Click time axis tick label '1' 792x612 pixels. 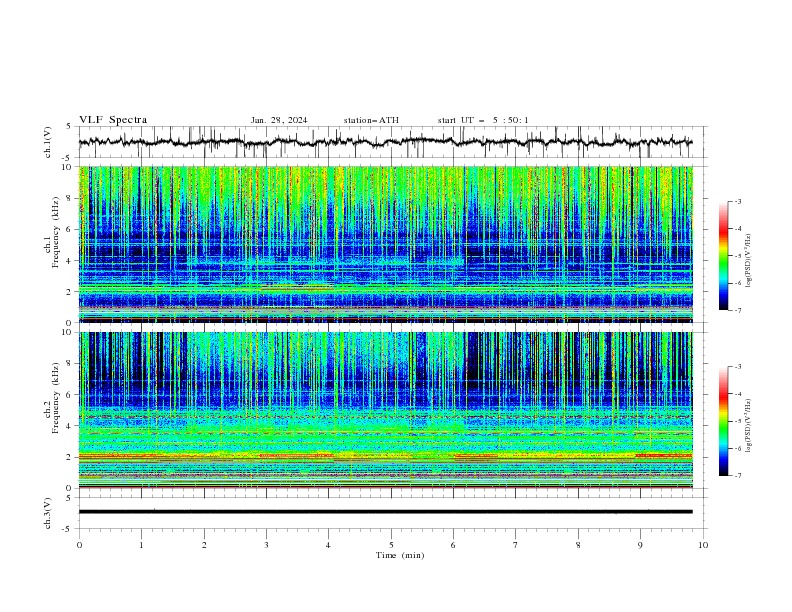pyautogui.click(x=141, y=545)
